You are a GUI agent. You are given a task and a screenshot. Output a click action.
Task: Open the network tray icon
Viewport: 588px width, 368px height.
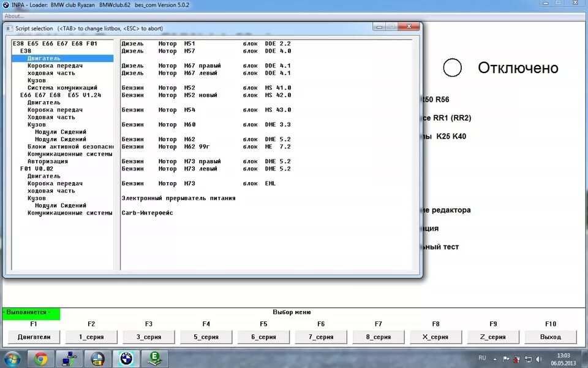click(x=528, y=359)
